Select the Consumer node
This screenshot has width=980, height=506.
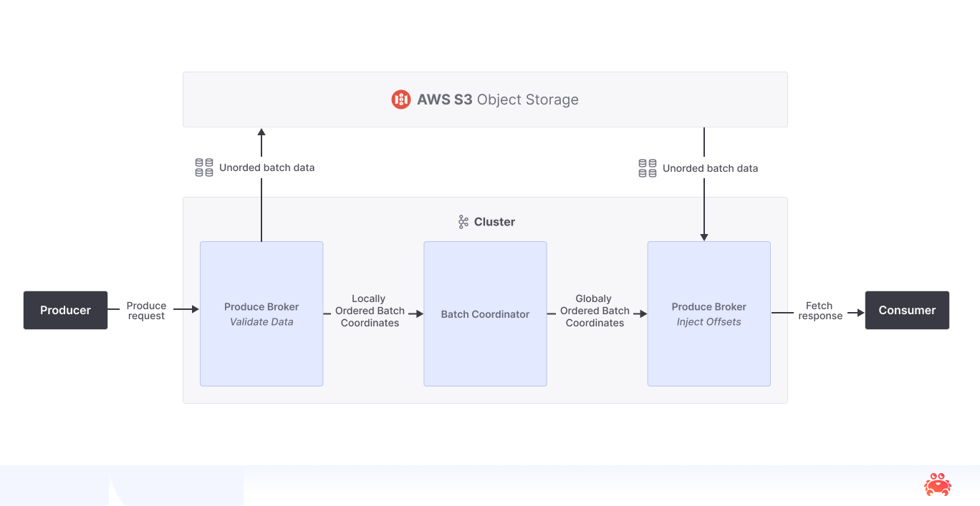(907, 310)
